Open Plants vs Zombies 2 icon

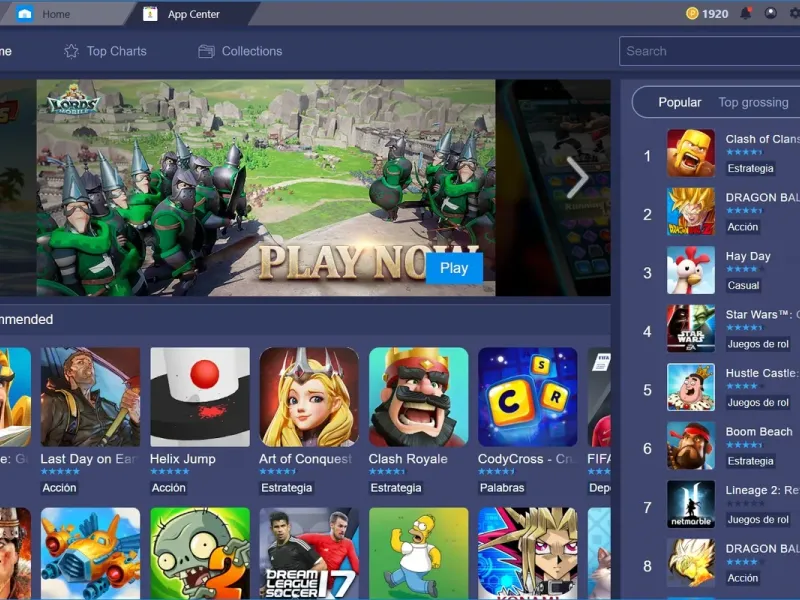point(200,553)
